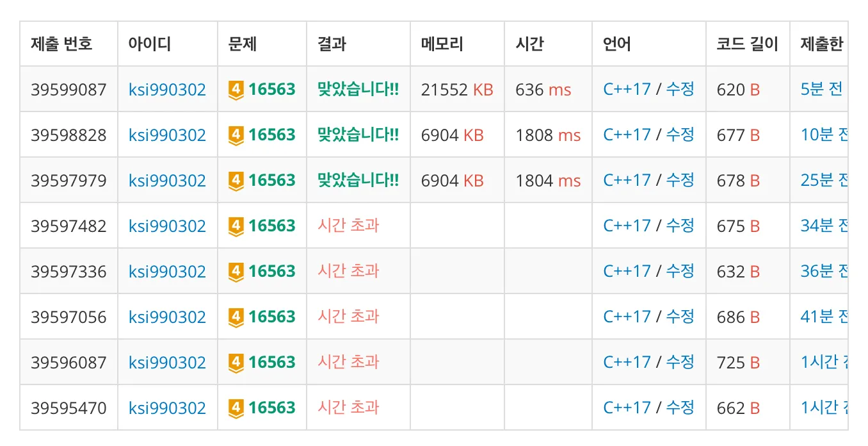Screen dimensions: 868x446
Task: Click the '10분 전' submission time
Action: tap(824, 135)
